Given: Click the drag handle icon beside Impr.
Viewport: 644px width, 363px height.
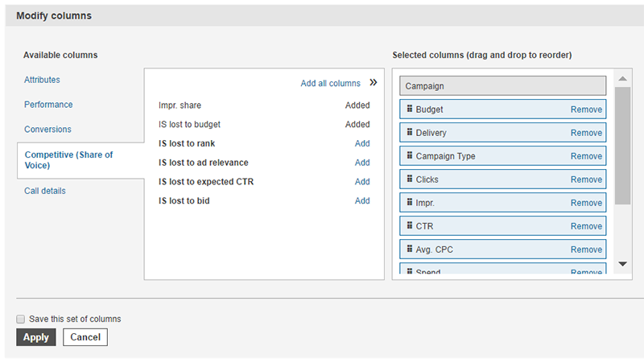Looking at the screenshot, I should coord(409,202).
